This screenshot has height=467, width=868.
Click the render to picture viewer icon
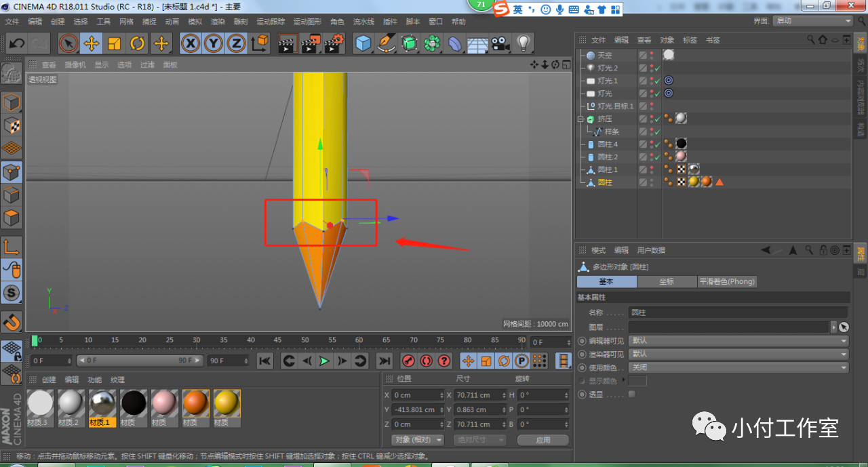[311, 44]
